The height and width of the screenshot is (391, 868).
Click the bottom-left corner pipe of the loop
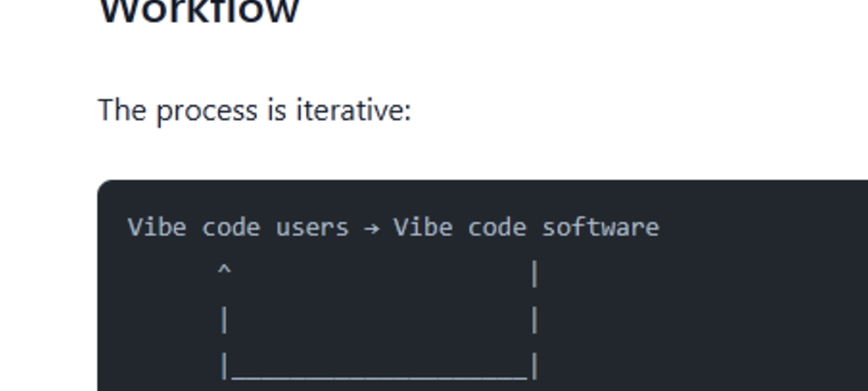(224, 365)
